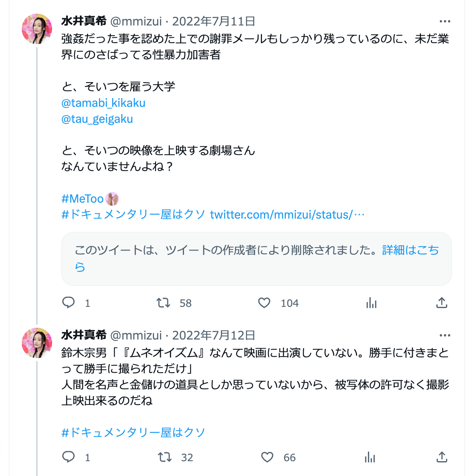The height and width of the screenshot is (476, 476).
Task: Open the @tamabi_kikaku mention
Action: coord(103,103)
